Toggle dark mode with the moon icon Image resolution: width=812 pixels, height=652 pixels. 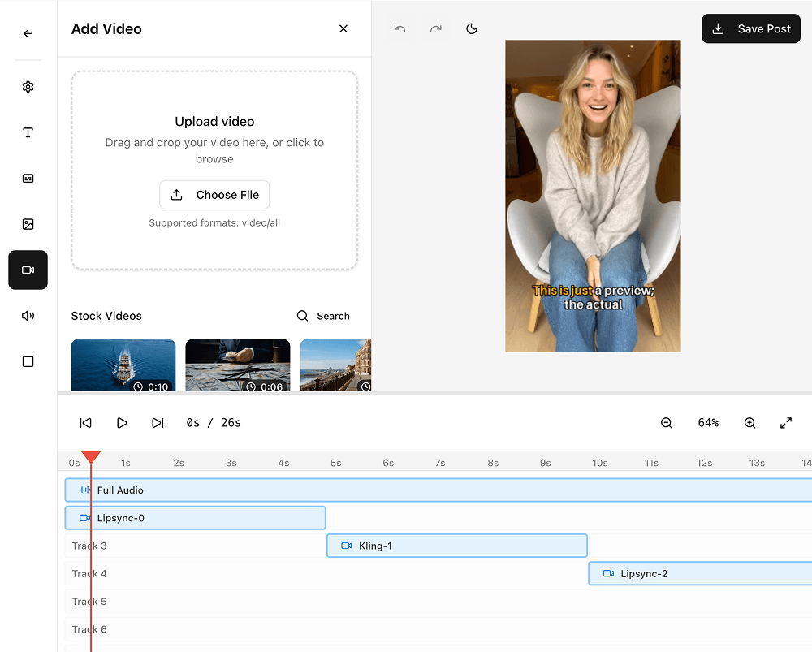coord(472,28)
